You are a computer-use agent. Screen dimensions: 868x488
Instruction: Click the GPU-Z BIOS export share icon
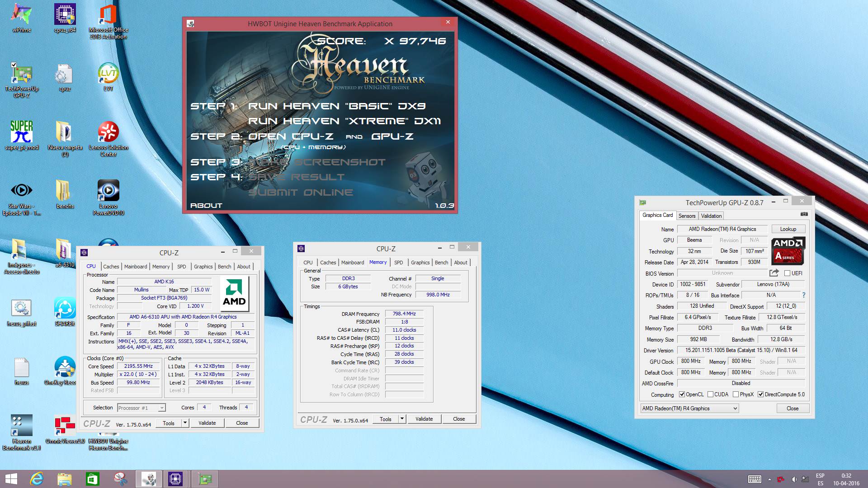(774, 273)
